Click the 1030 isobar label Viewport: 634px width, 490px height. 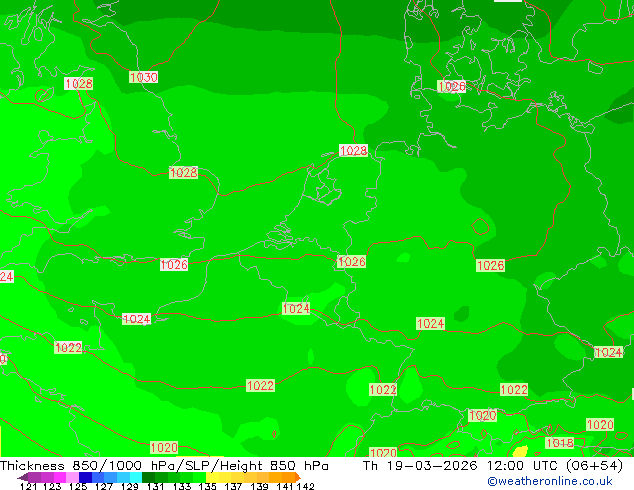coord(144,77)
